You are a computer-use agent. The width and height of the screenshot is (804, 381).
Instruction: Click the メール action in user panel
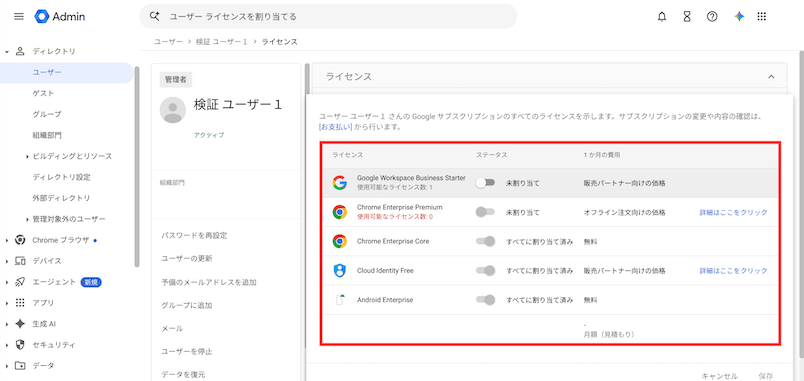point(172,328)
